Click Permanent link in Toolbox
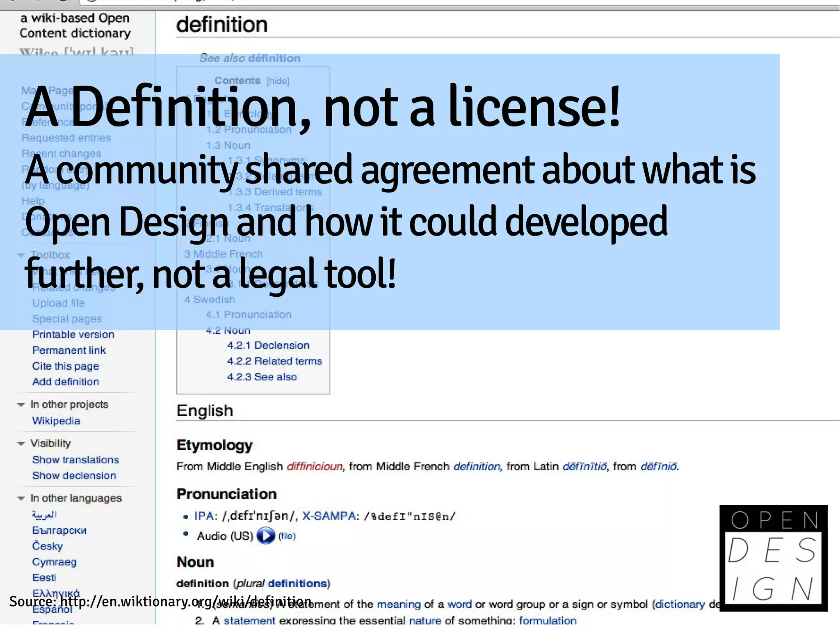Image resolution: width=840 pixels, height=630 pixels. (x=69, y=350)
